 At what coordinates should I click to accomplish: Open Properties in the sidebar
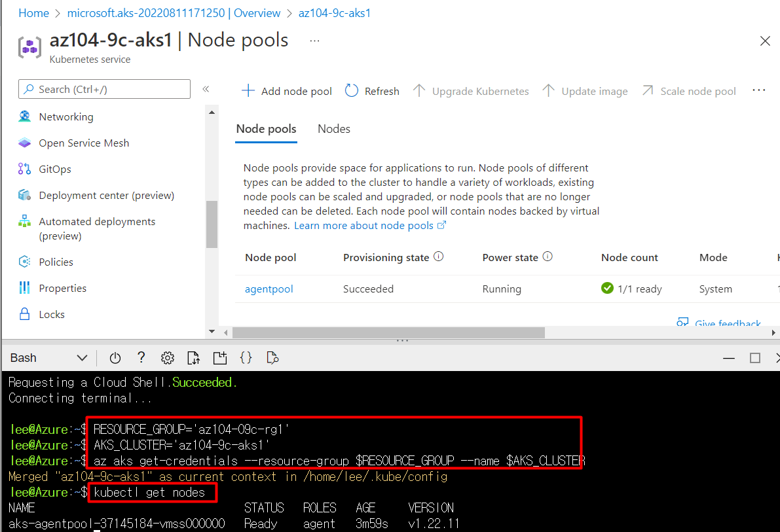point(63,288)
